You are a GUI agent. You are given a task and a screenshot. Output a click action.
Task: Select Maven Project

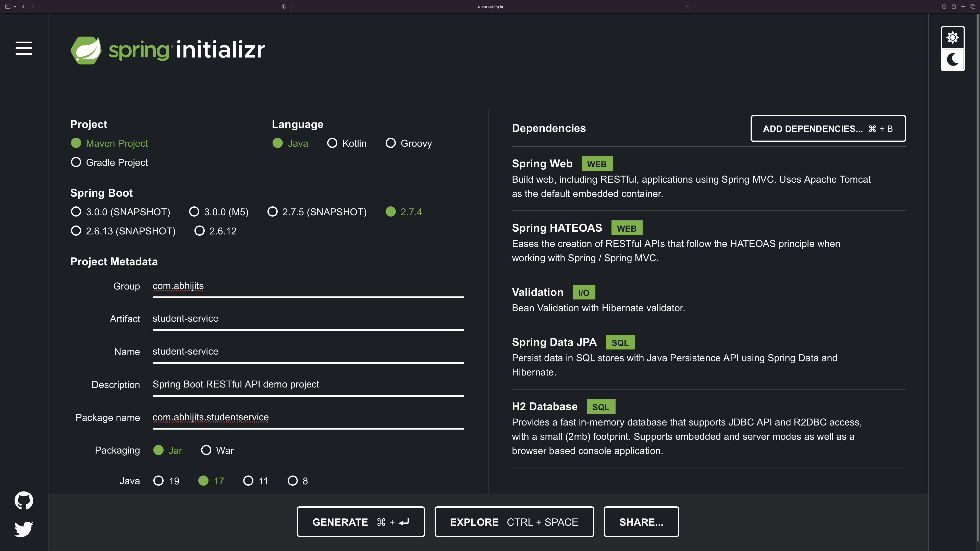(x=109, y=143)
